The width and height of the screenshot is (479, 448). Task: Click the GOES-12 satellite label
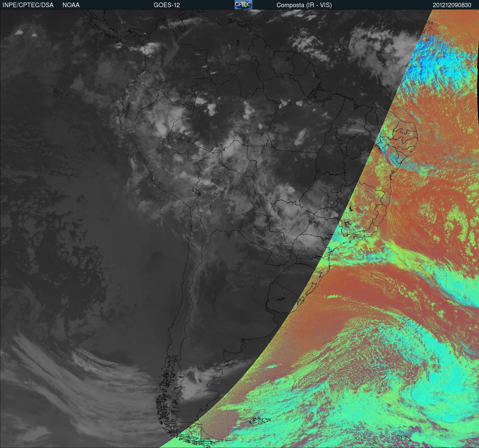pyautogui.click(x=167, y=5)
